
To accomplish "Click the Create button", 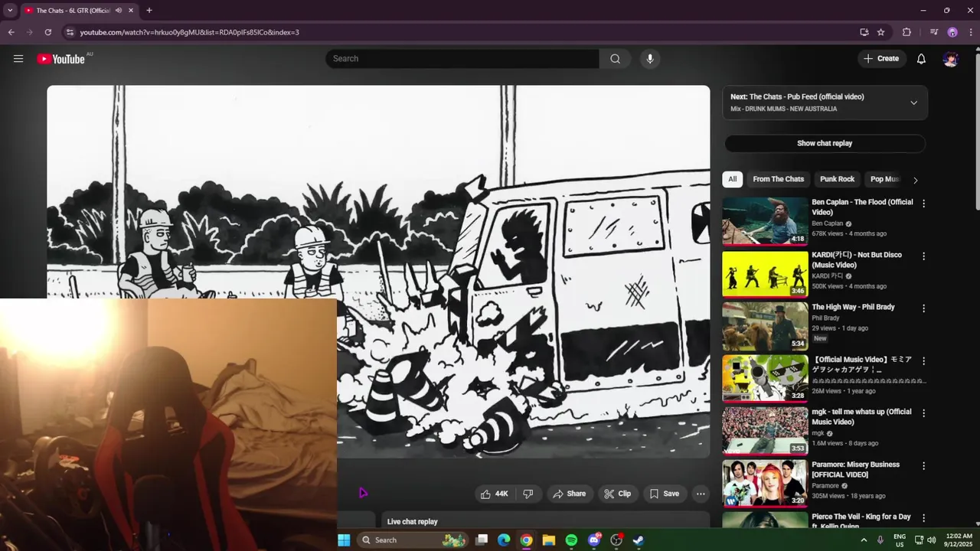I will pyautogui.click(x=881, y=59).
